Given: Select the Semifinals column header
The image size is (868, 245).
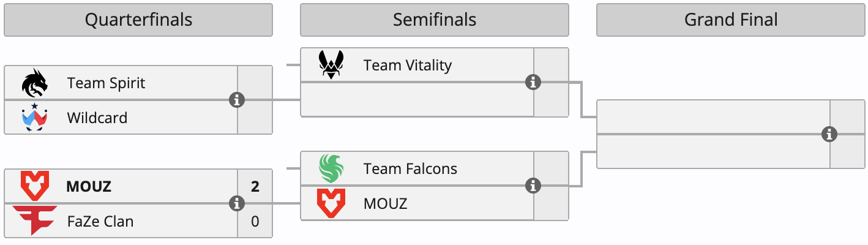Looking at the screenshot, I should 435,20.
